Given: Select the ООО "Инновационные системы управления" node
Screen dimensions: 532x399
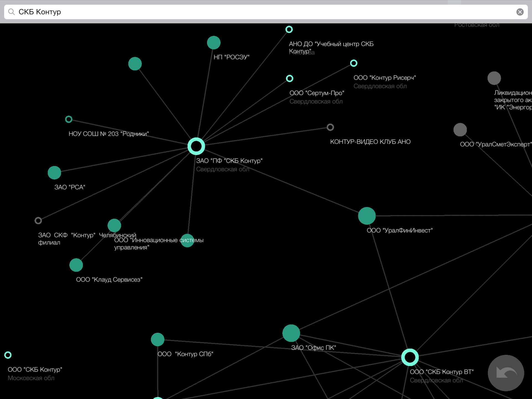Looking at the screenshot, I should tap(114, 225).
